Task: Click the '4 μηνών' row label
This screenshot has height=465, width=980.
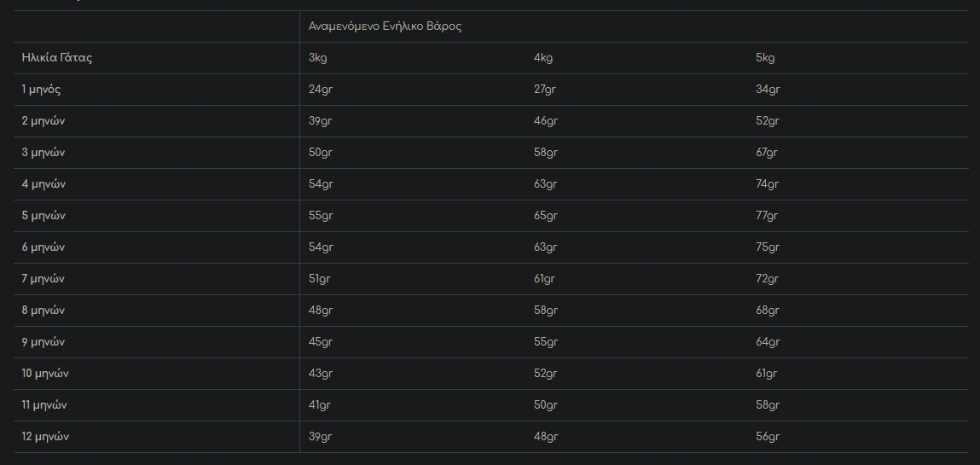Action: (x=43, y=184)
